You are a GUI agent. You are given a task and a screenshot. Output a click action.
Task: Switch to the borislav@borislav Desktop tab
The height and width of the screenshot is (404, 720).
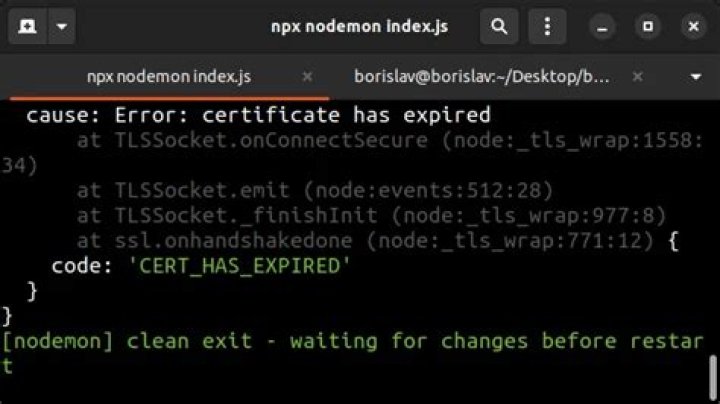[482, 77]
